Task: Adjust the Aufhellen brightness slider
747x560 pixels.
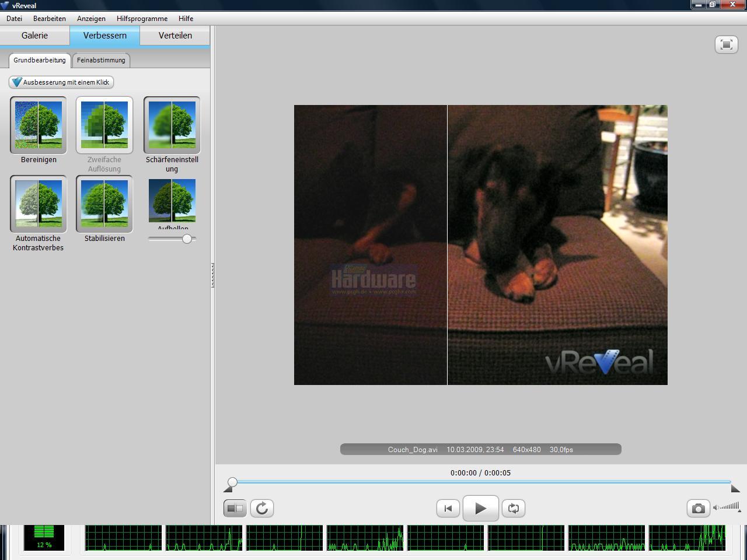Action: pyautogui.click(x=187, y=239)
